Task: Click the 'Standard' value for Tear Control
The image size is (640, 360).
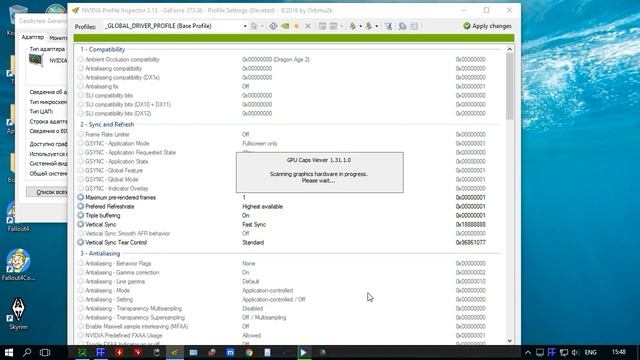Action: pyautogui.click(x=253, y=242)
